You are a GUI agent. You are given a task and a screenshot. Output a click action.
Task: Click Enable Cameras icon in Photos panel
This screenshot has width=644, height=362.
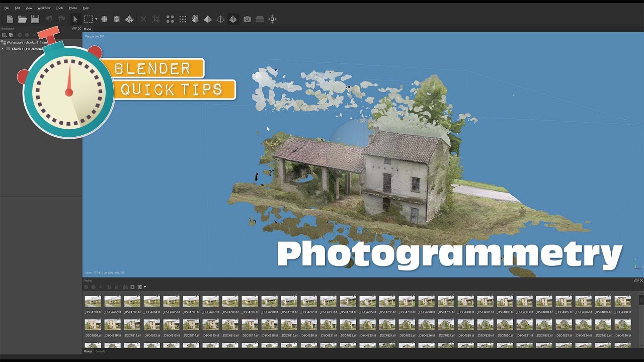pyautogui.click(x=87, y=287)
